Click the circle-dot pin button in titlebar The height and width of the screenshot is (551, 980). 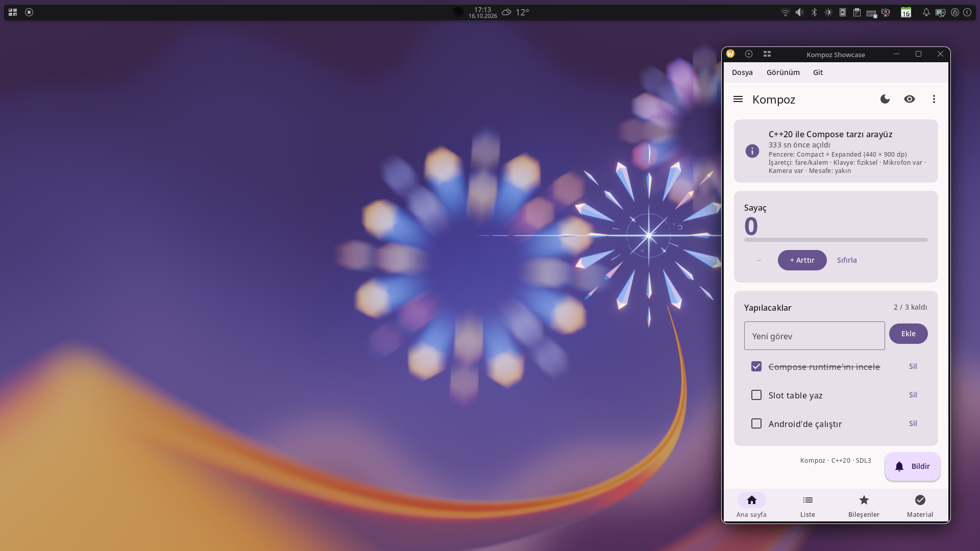749,54
